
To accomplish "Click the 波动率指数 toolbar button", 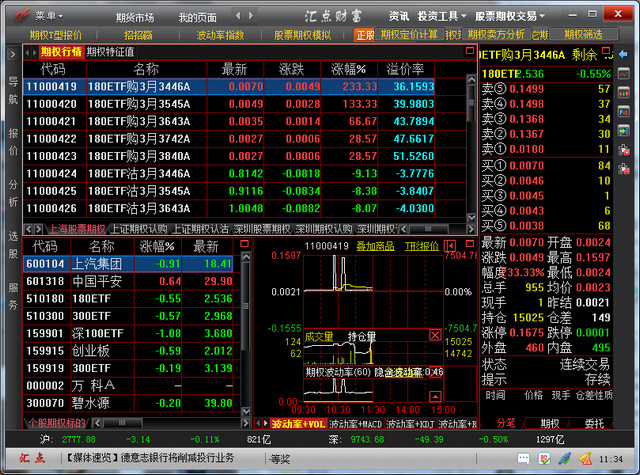I will (x=220, y=34).
